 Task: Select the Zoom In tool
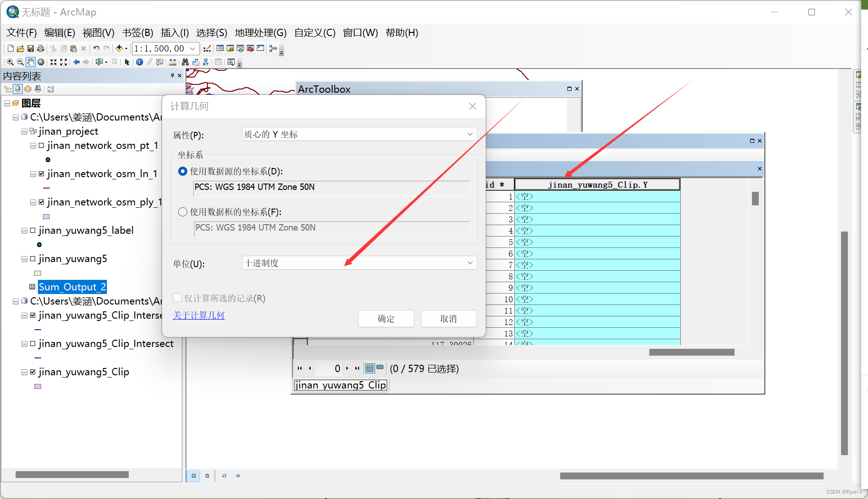pos(10,62)
